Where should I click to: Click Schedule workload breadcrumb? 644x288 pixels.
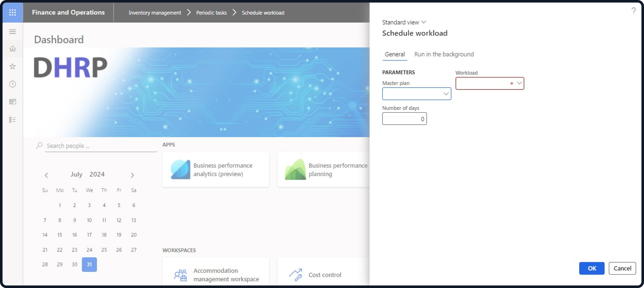pyautogui.click(x=263, y=13)
